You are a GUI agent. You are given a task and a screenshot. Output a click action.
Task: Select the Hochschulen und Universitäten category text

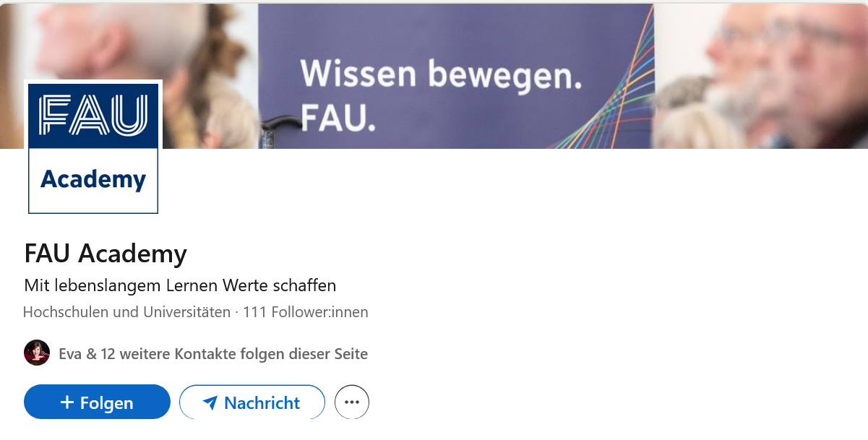[x=126, y=312]
